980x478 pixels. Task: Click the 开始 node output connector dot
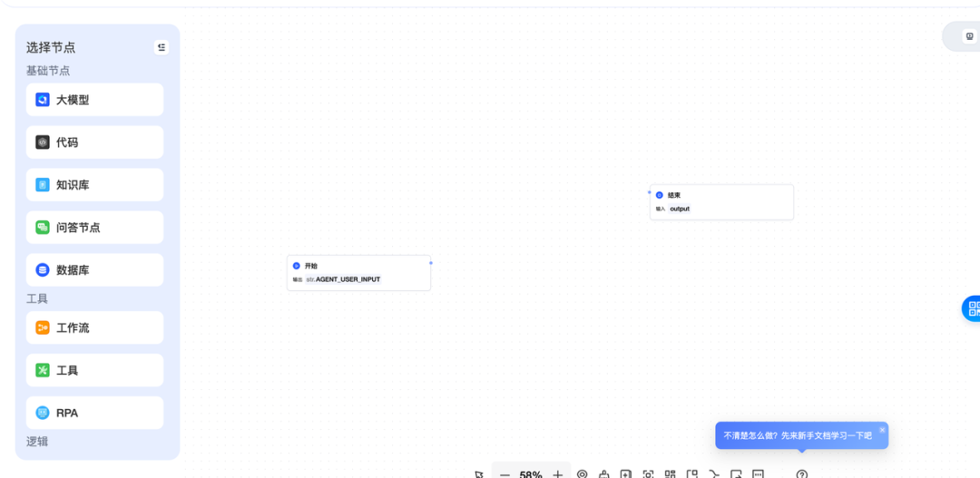(x=431, y=263)
